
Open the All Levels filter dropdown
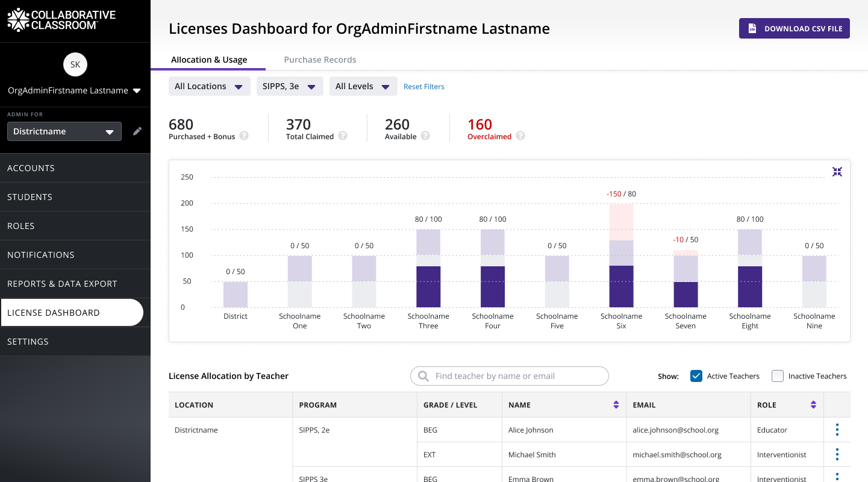(x=363, y=86)
